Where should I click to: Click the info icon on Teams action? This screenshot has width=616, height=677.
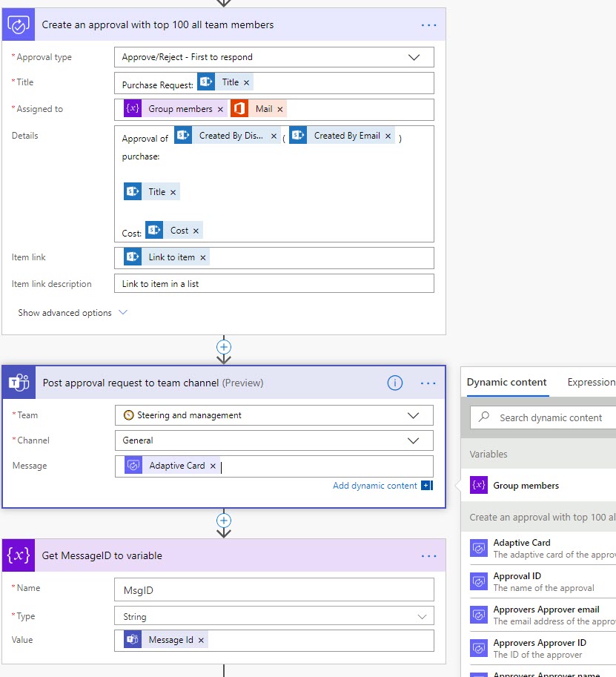tap(395, 383)
